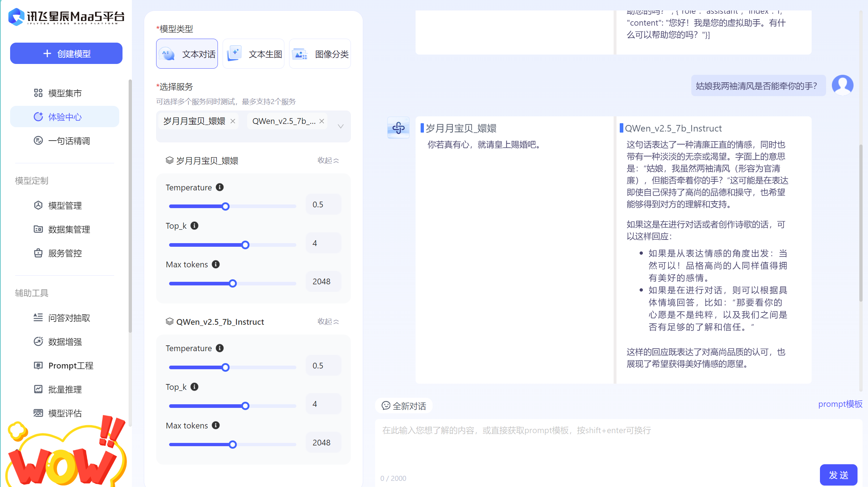Viewport: 868px width, 487px height.
Task: Click the QWen_v2.5_7b_Instruct Max tokens slider handle
Action: tap(233, 444)
